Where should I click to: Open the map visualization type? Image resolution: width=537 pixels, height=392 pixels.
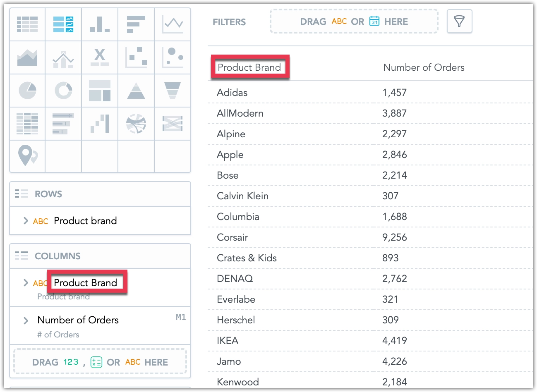click(27, 156)
